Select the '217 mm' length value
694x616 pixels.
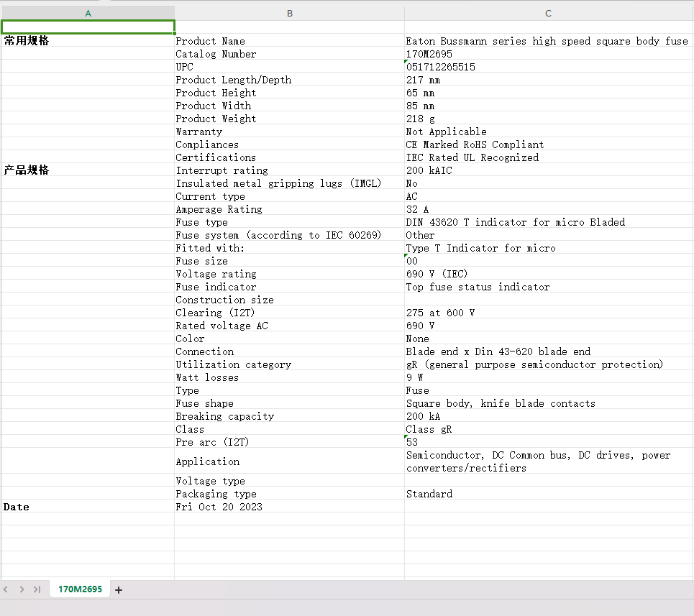[x=549, y=80]
